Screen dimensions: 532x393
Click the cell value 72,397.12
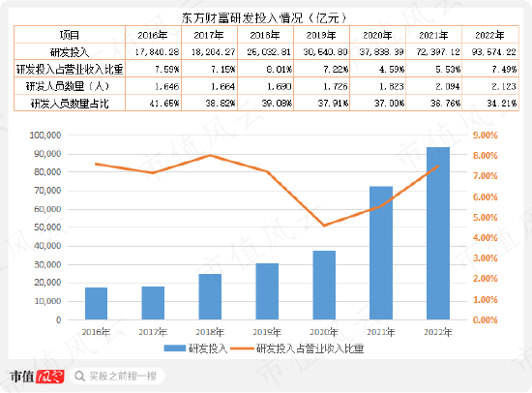438,52
